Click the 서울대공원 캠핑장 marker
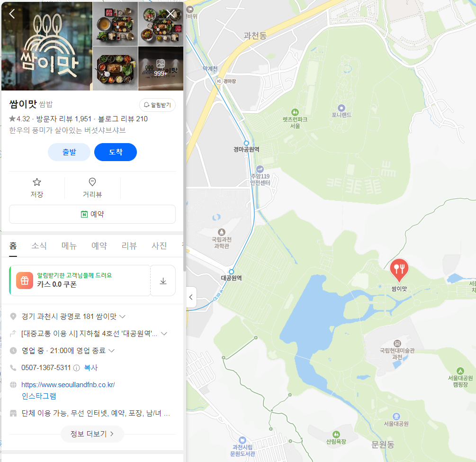476x462 pixels. (460, 371)
